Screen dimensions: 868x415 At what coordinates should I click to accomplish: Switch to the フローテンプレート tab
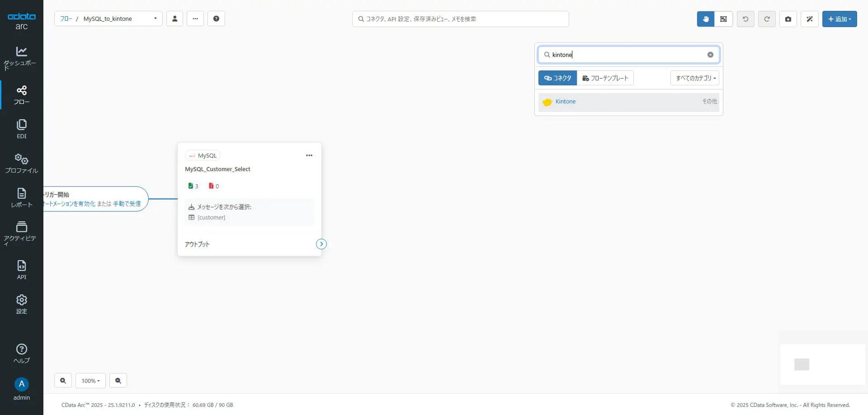(x=605, y=78)
